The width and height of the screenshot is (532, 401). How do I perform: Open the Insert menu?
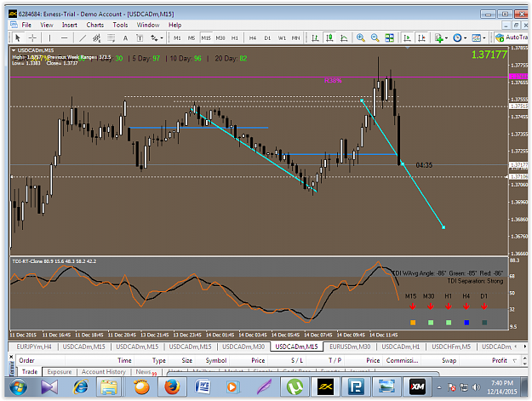(69, 25)
